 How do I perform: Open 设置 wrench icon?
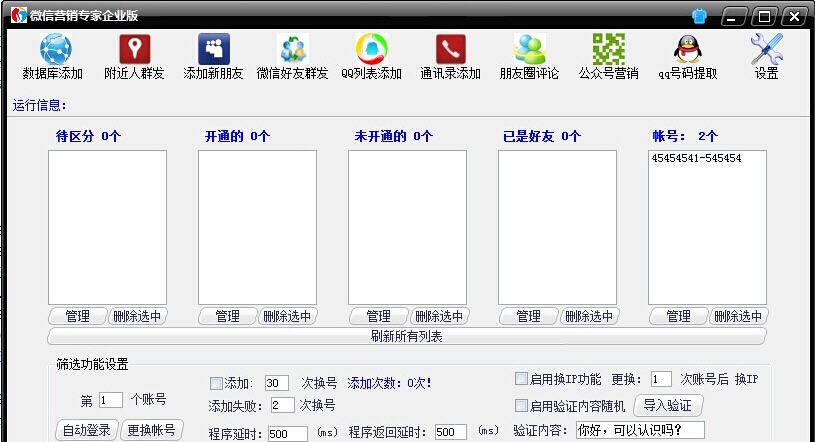click(767, 49)
